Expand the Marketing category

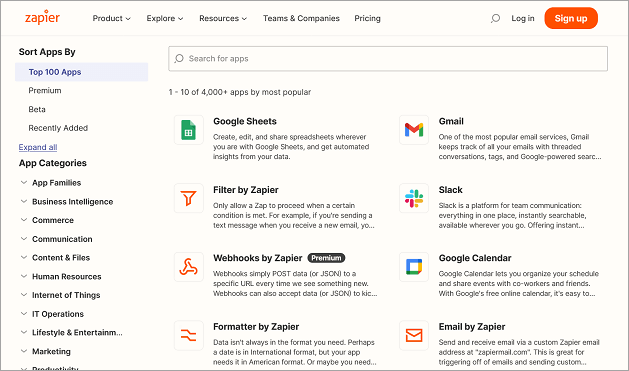[46, 351]
